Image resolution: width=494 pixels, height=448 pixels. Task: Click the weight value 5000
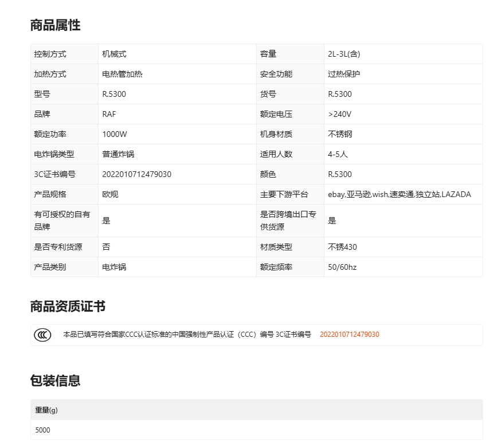(42, 430)
